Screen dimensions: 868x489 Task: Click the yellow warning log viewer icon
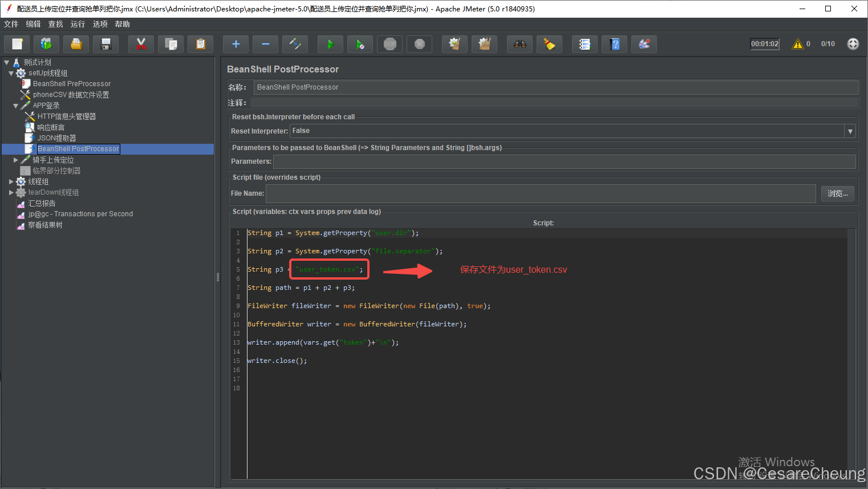pyautogui.click(x=798, y=44)
